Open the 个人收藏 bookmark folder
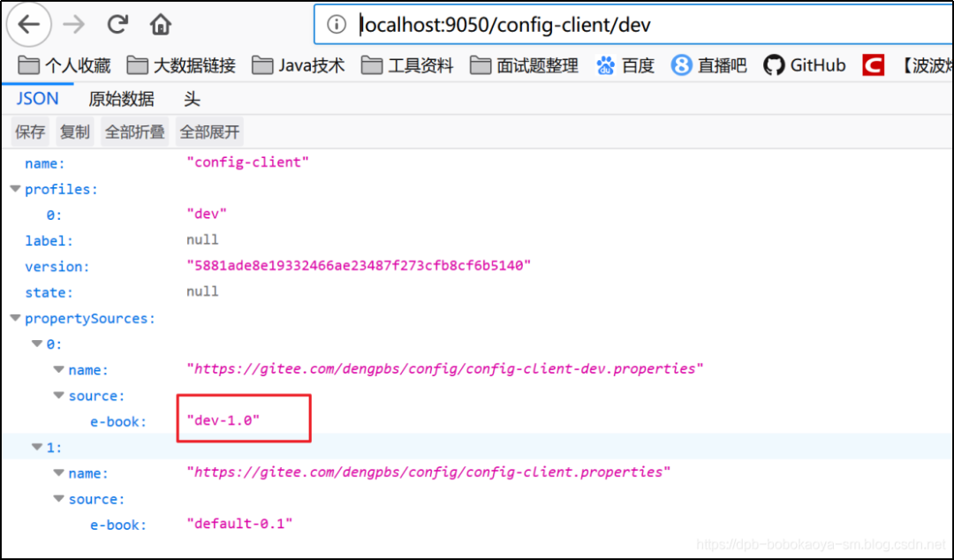Screen dimensions: 954x560 (x=64, y=65)
